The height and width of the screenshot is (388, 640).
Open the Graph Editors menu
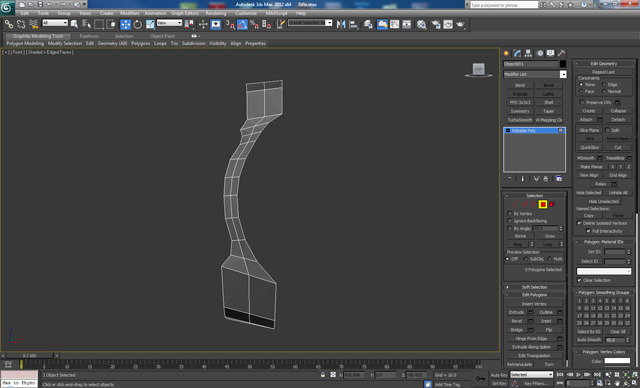coord(185,13)
